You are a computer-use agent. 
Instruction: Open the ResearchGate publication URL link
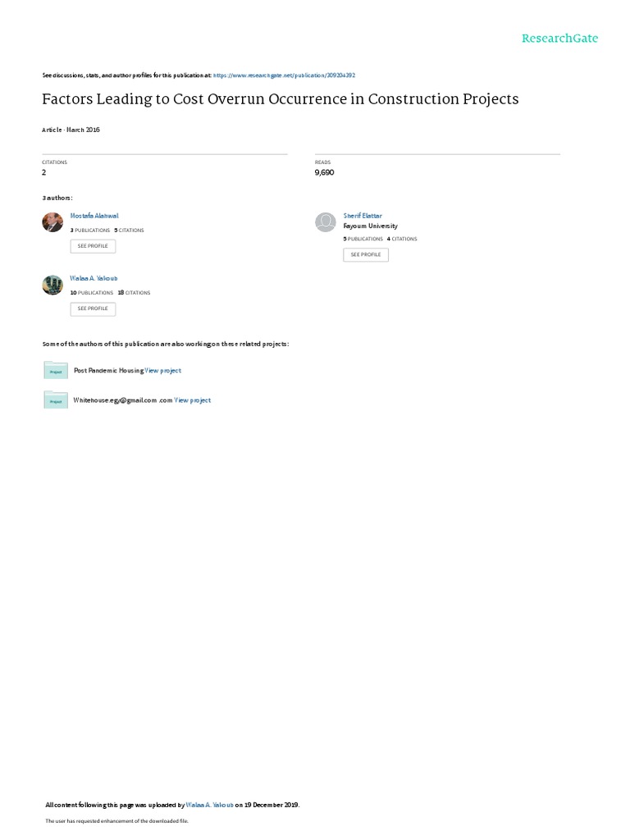284,75
